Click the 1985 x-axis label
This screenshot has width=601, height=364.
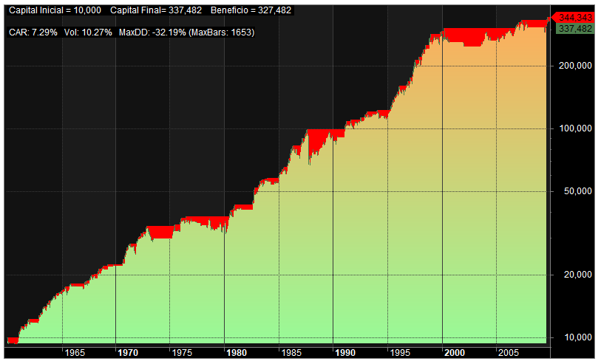click(291, 352)
